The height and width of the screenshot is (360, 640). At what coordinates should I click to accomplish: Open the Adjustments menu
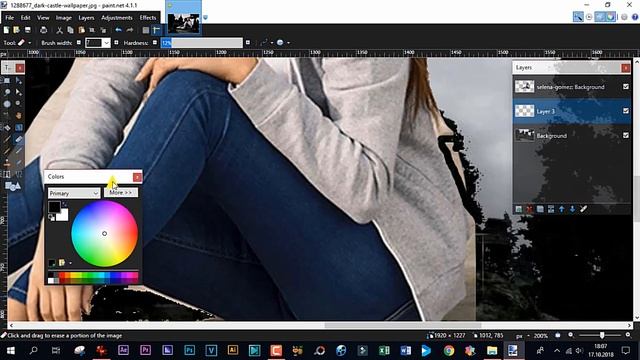click(x=117, y=18)
